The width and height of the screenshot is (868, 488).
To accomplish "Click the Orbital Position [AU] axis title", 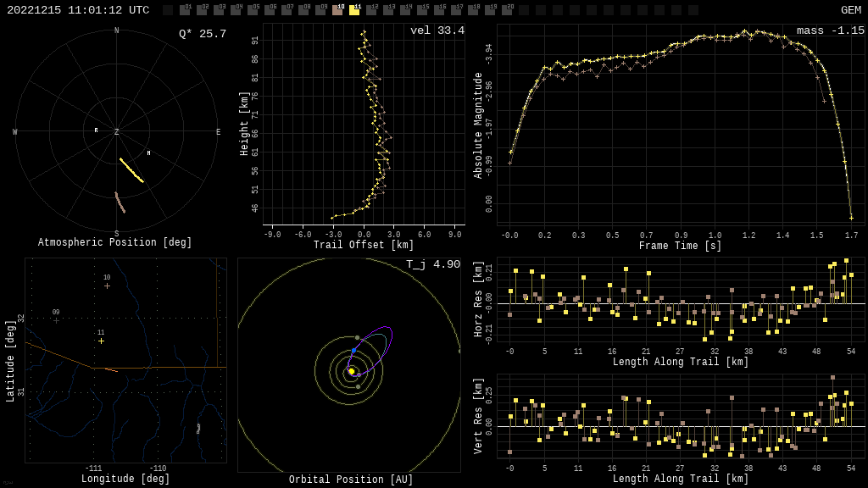I will [351, 480].
